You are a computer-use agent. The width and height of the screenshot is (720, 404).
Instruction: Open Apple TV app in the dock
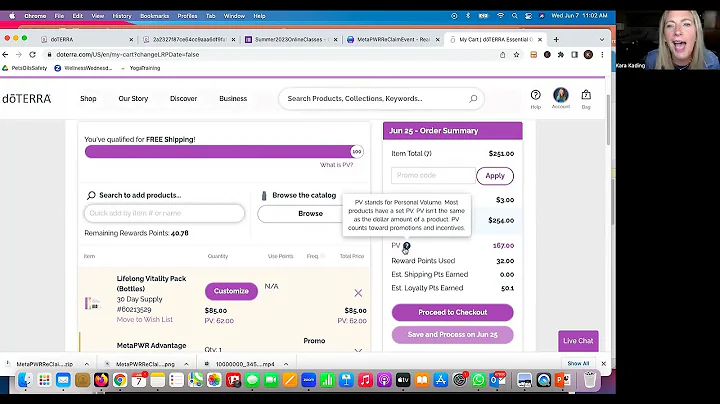coord(403,380)
